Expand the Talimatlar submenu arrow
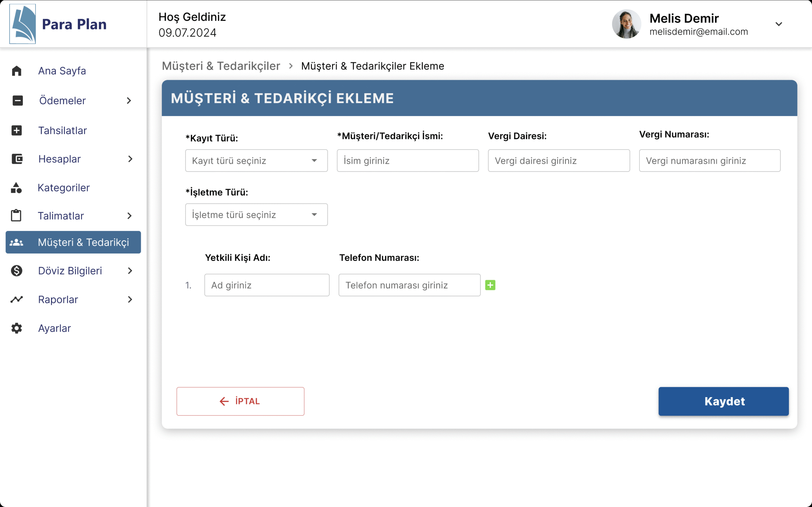Viewport: 812px width, 507px height. [129, 216]
